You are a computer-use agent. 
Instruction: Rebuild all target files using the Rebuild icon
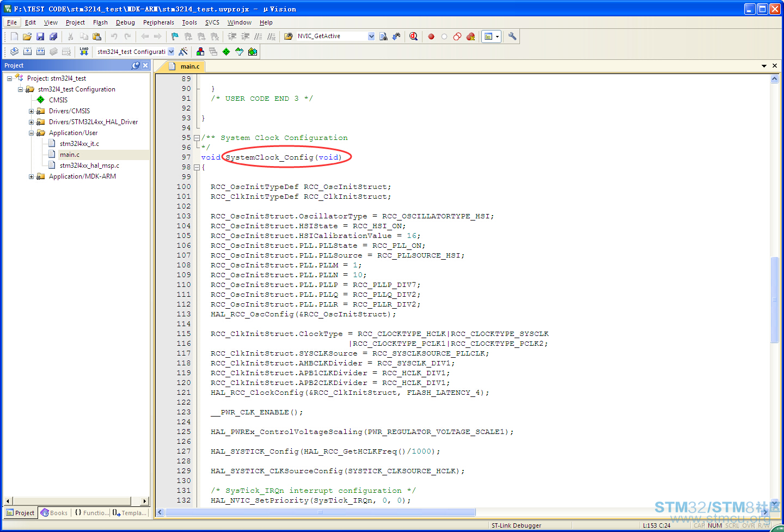coord(40,52)
